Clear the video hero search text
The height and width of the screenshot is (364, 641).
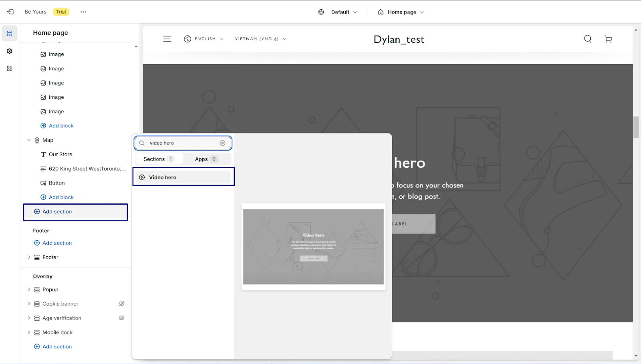coord(223,143)
